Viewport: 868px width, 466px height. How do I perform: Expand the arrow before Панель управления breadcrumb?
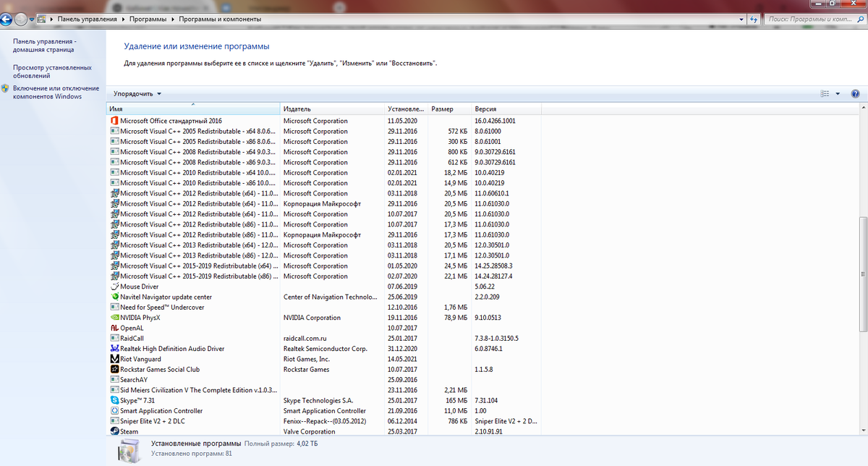click(53, 19)
